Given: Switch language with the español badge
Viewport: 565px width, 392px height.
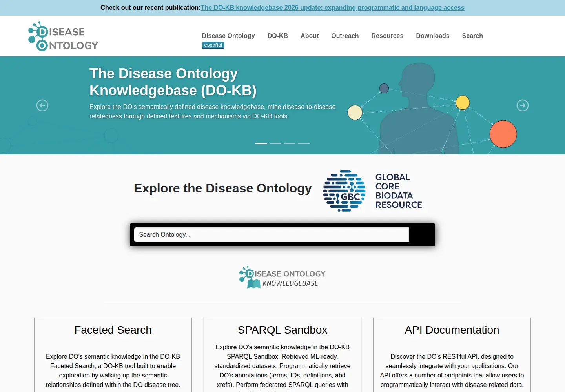Looking at the screenshot, I should click(213, 45).
